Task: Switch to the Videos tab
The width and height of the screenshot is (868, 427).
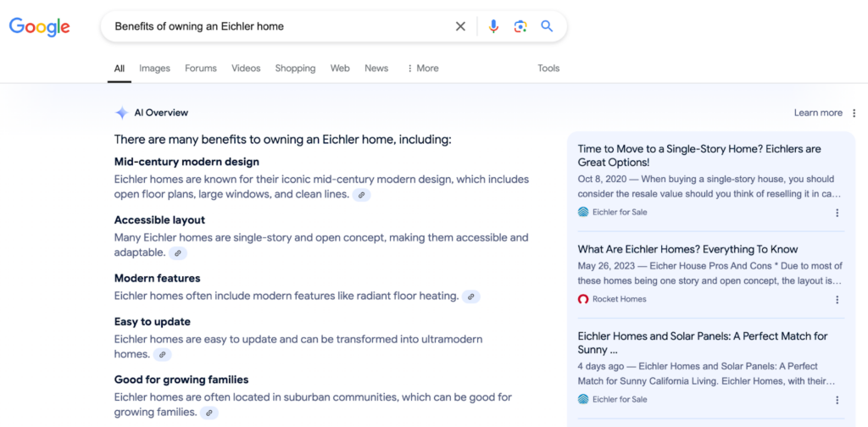Action: coord(246,69)
